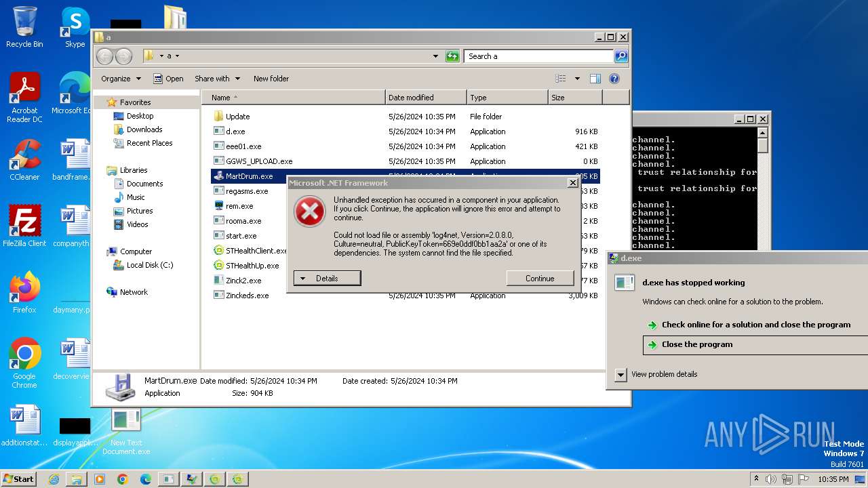
Task: Click Continue in .NET Framework dialog
Action: (540, 279)
